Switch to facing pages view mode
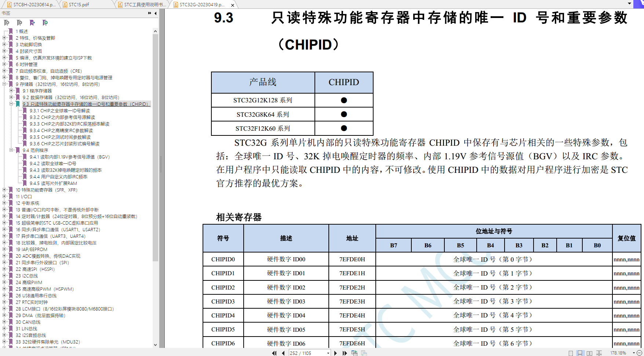The width and height of the screenshot is (644, 356). (589, 353)
